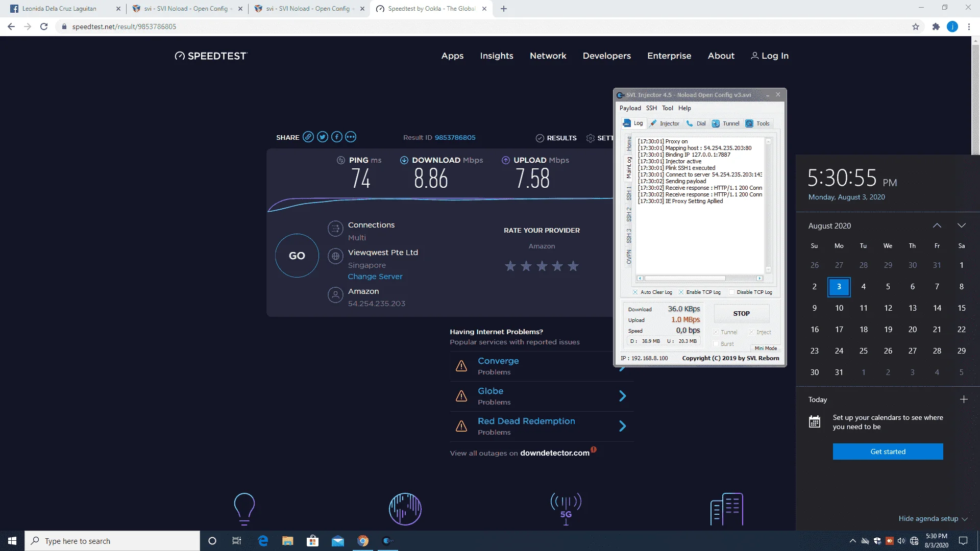Click the volume icon in system tray
The height and width of the screenshot is (551, 980).
click(901, 541)
